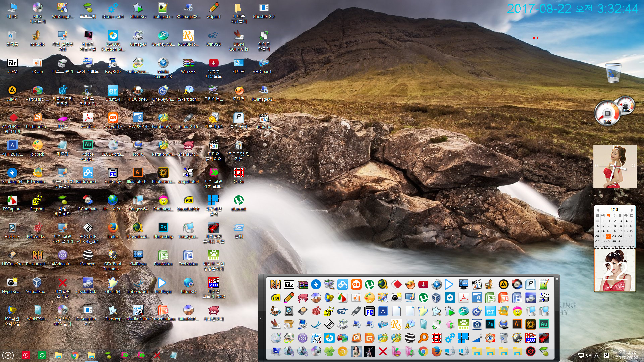
Task: Collapse launcher panel with left arrow
Action: click(x=261, y=318)
